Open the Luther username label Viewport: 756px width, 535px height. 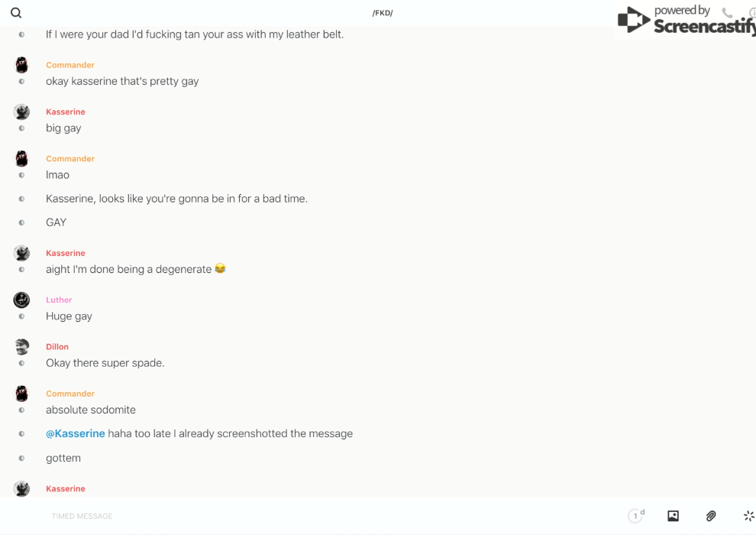click(x=59, y=300)
